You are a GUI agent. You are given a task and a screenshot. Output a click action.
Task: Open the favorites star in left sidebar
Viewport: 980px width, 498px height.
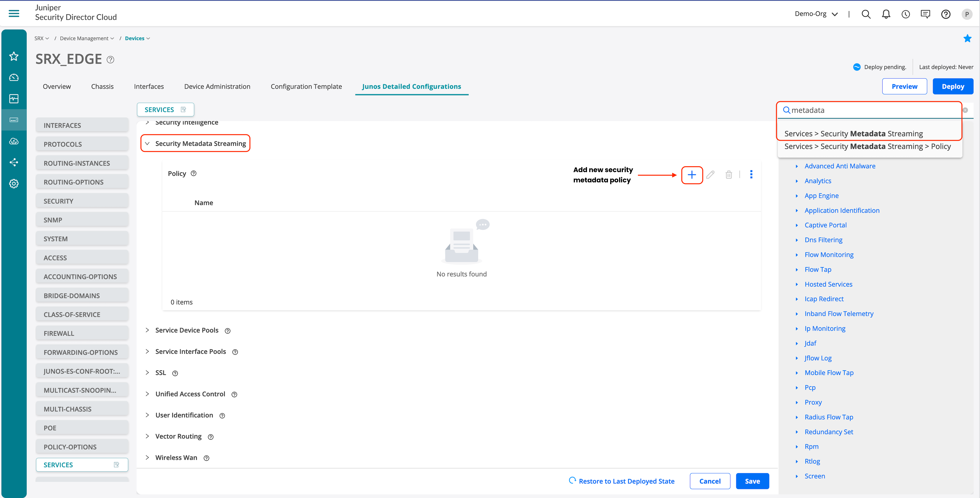[x=14, y=56]
